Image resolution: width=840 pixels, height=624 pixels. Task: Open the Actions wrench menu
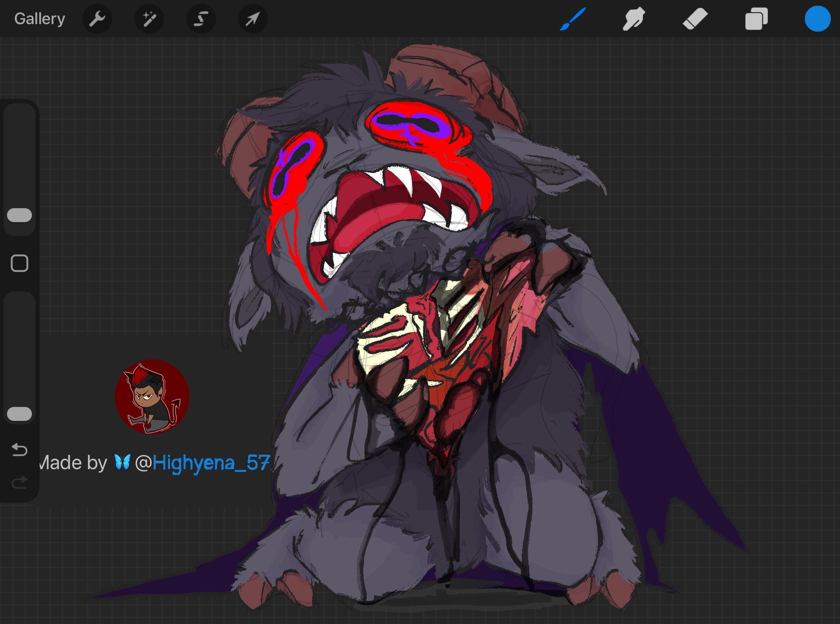coord(97,19)
